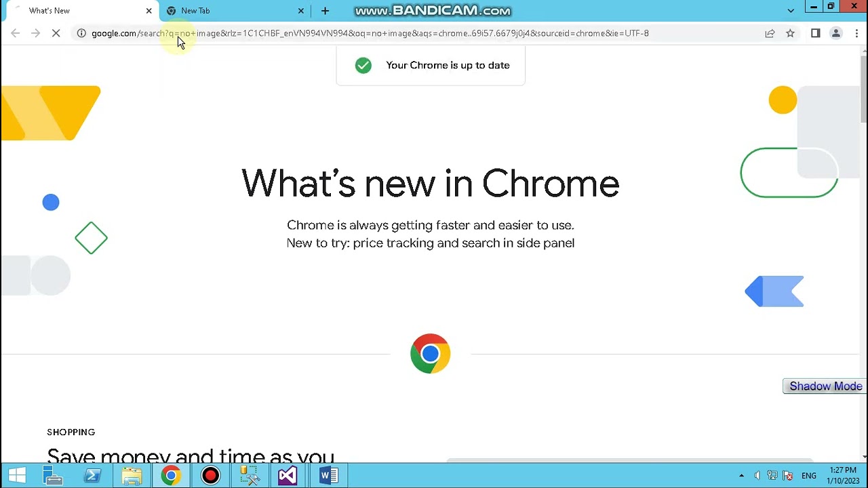Click the back navigation arrow
This screenshot has height=488, width=868.
(x=16, y=33)
